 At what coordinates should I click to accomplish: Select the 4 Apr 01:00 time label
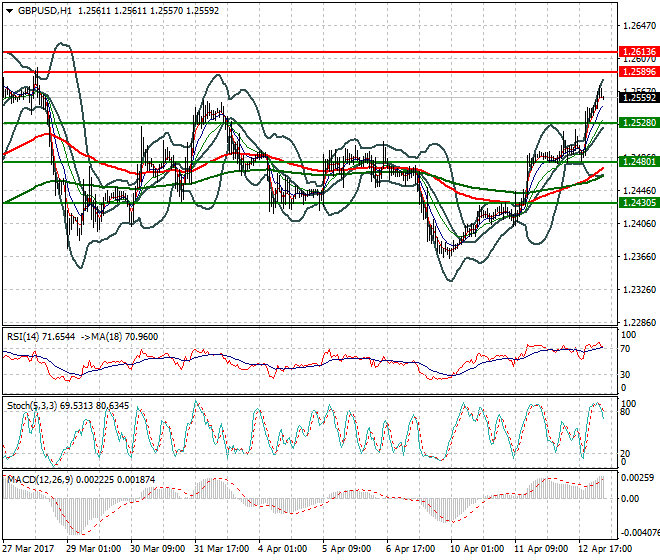click(283, 549)
